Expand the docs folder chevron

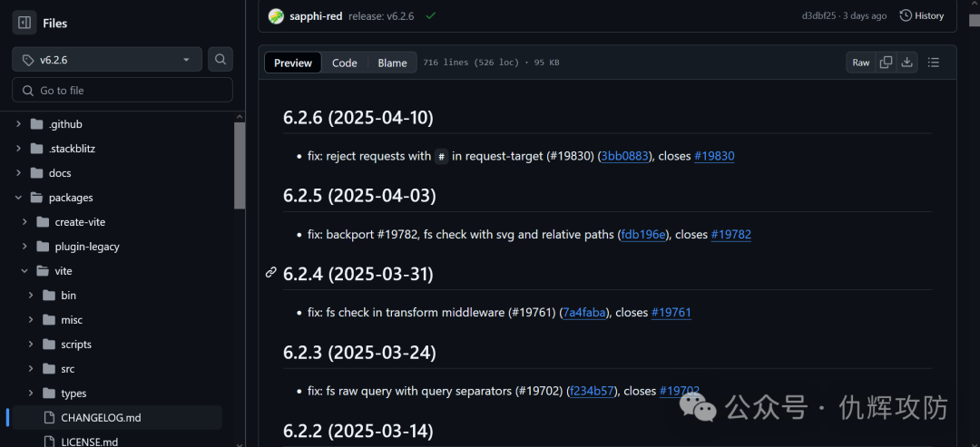click(x=19, y=173)
